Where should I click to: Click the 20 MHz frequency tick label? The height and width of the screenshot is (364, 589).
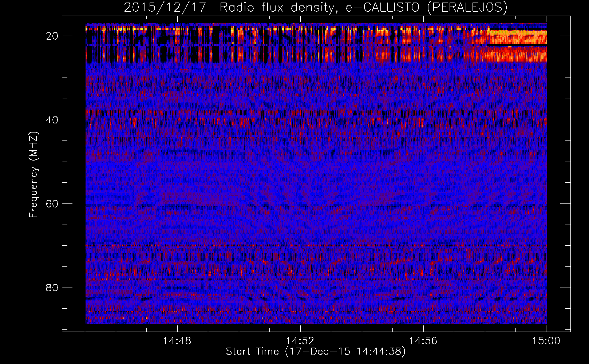52,36
